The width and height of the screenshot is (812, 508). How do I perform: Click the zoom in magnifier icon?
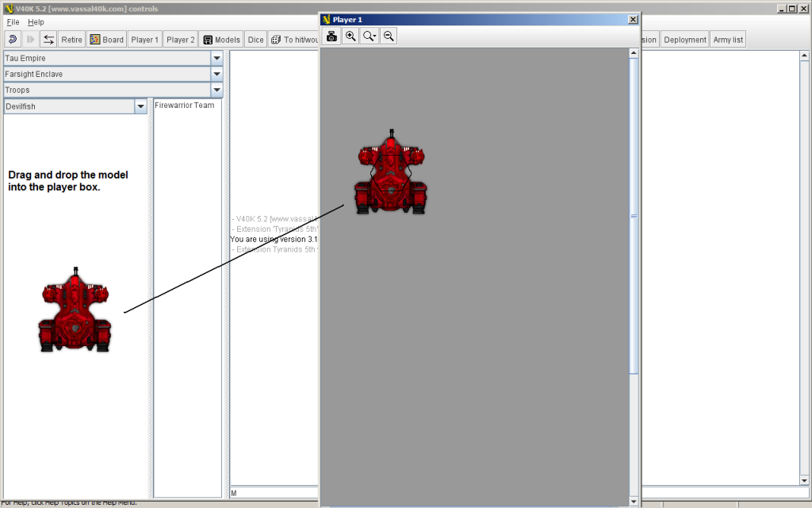pos(350,37)
